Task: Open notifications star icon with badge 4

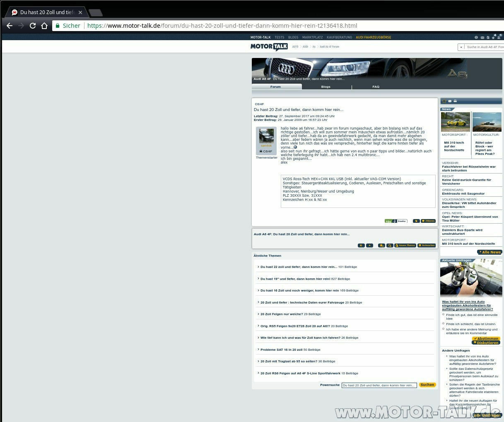Action: [x=493, y=38]
